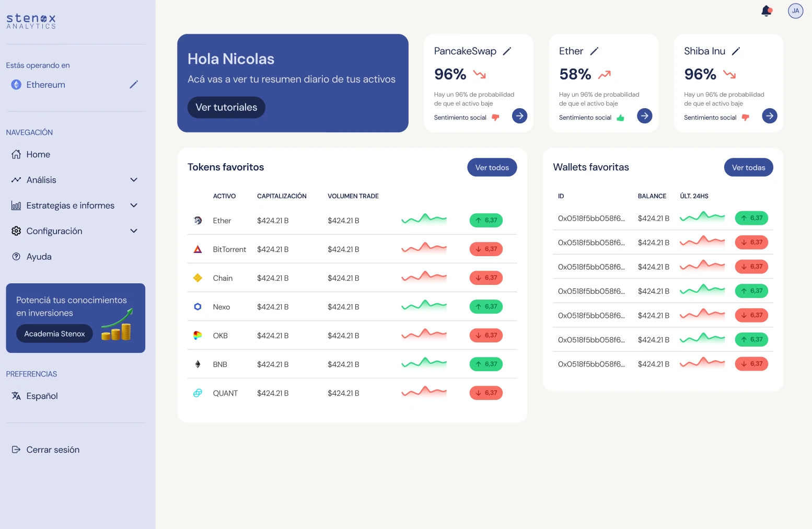Viewport: 812px width, 529px height.
Task: Click the Wallets favoritas heading
Action: coord(591,167)
